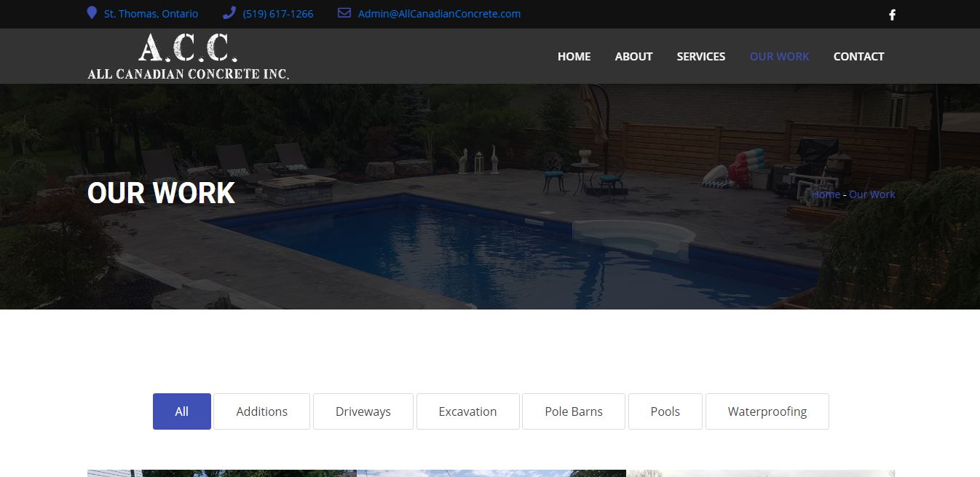Filter projects by Additions

(262, 411)
